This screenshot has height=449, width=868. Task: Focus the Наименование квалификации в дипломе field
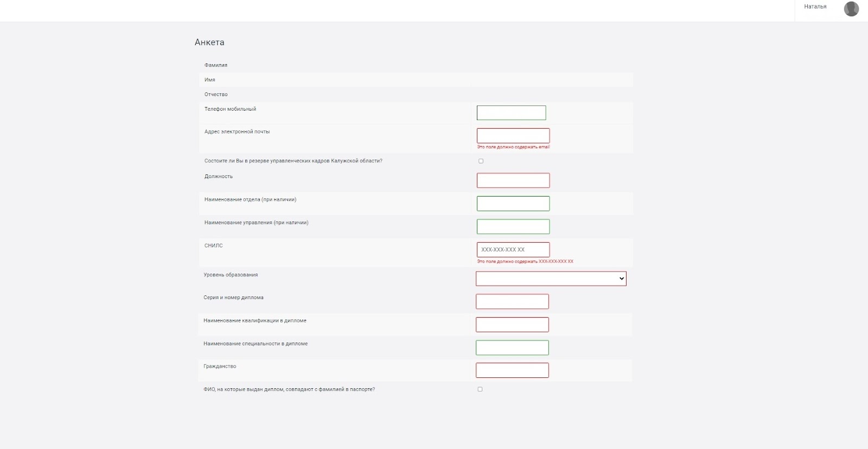pyautogui.click(x=512, y=325)
